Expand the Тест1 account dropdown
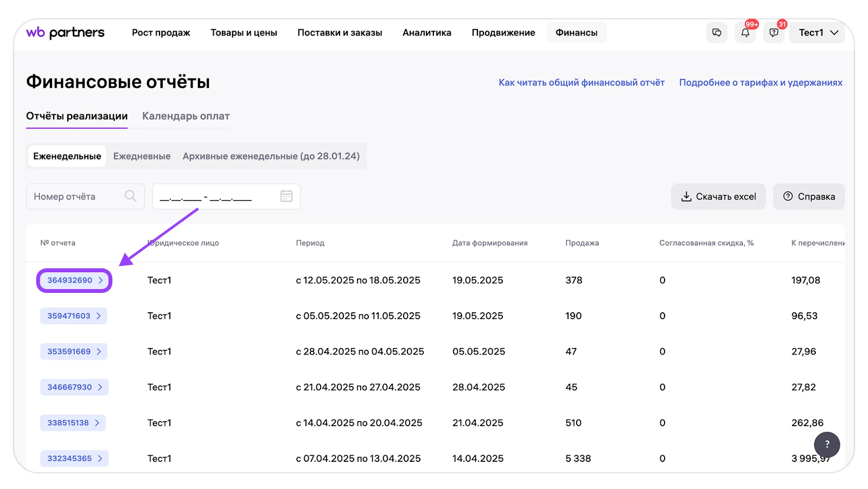Viewport: 868px width, 489px height. coord(818,33)
